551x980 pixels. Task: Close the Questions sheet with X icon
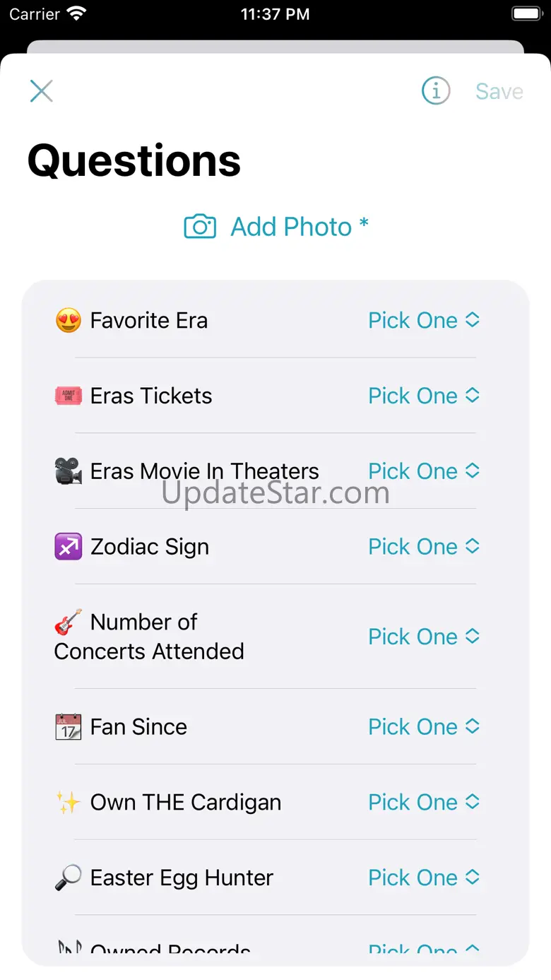42,91
